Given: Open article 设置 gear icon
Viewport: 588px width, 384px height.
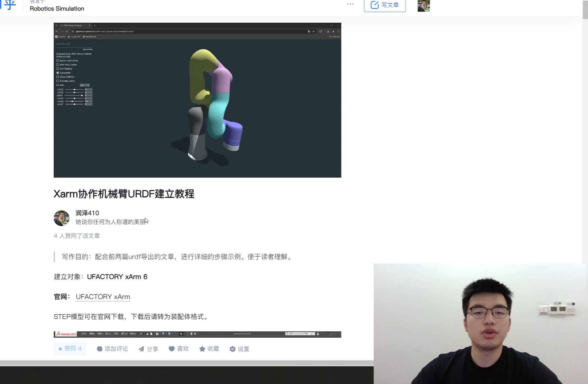Looking at the screenshot, I should click(232, 349).
